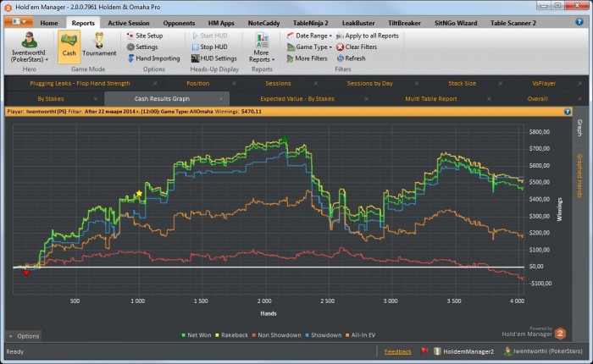Close the Multi Table Report tab
Image resolution: width=593 pixels, height=364 pixels.
click(x=489, y=99)
